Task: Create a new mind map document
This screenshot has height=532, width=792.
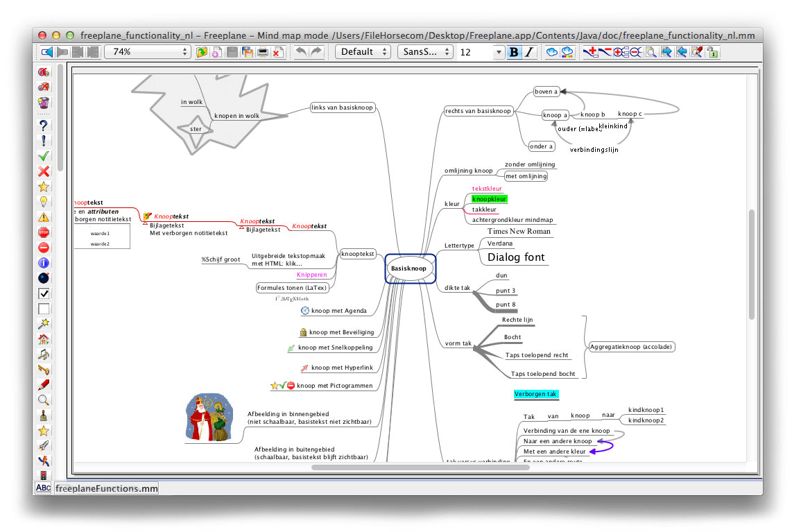Action: click(216, 52)
